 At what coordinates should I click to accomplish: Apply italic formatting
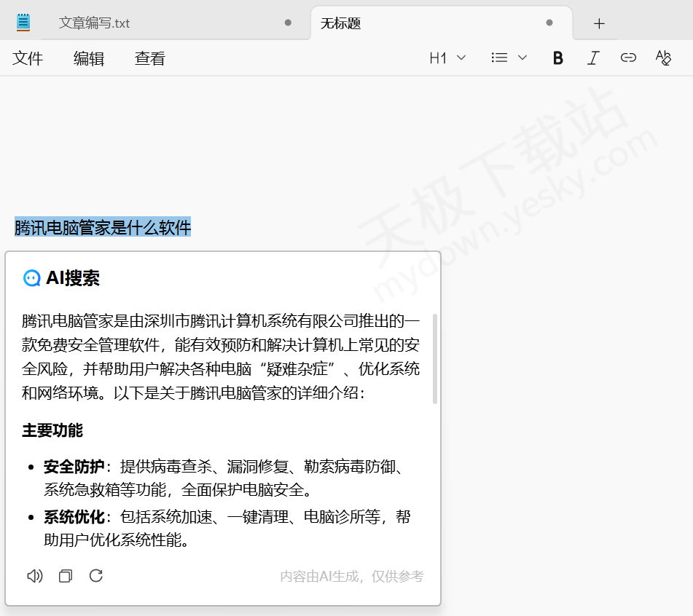coord(593,58)
